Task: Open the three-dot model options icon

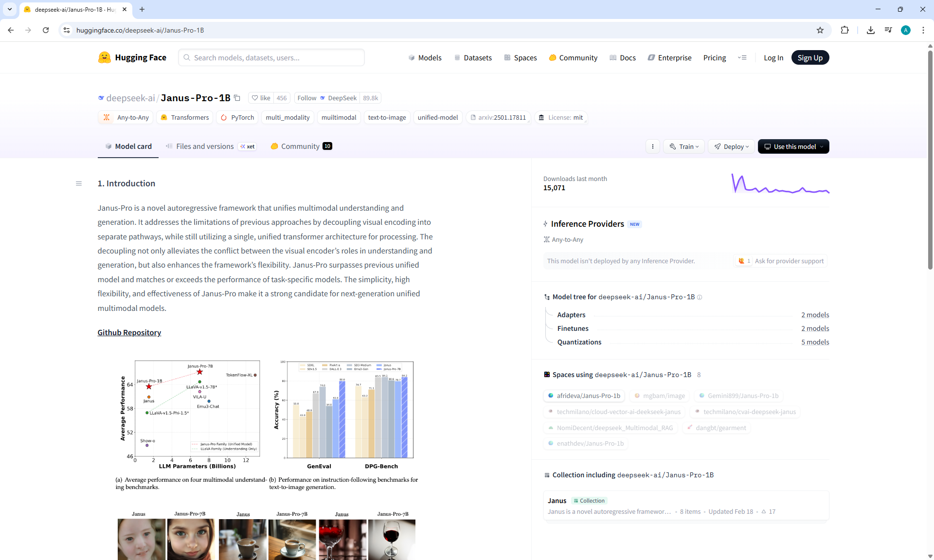Action: 653,146
